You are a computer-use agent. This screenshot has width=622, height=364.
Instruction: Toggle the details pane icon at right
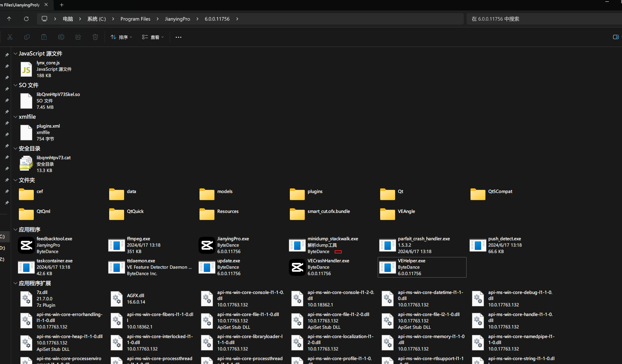tap(616, 37)
